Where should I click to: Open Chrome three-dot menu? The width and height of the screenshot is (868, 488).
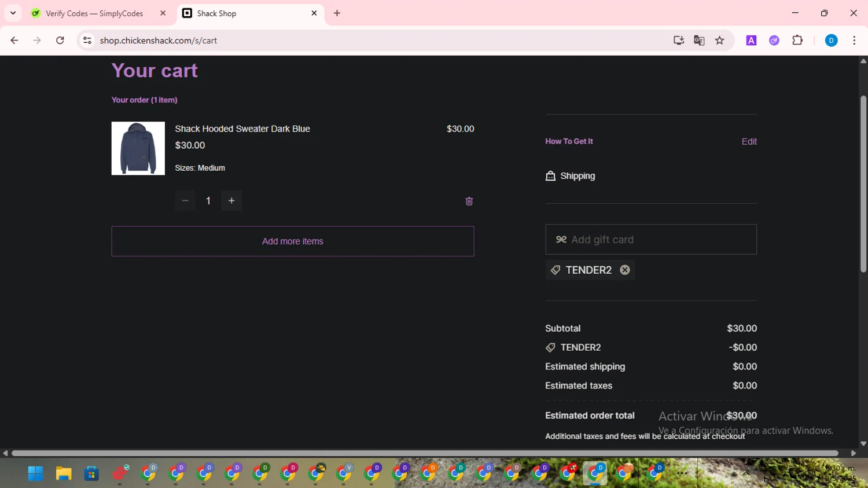[x=854, y=41]
